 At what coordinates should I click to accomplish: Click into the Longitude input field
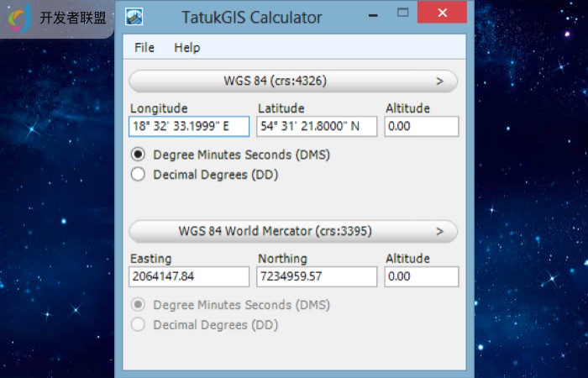[189, 127]
